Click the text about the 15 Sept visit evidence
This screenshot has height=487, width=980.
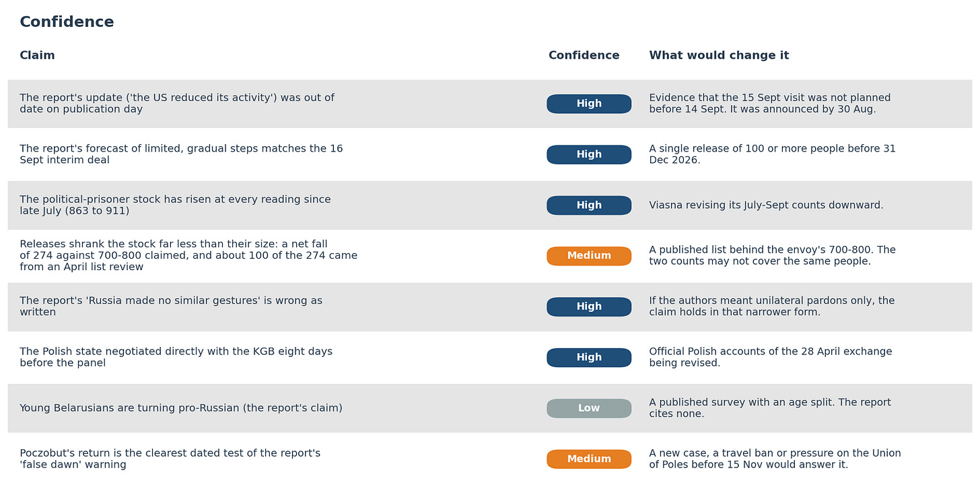[x=769, y=104]
